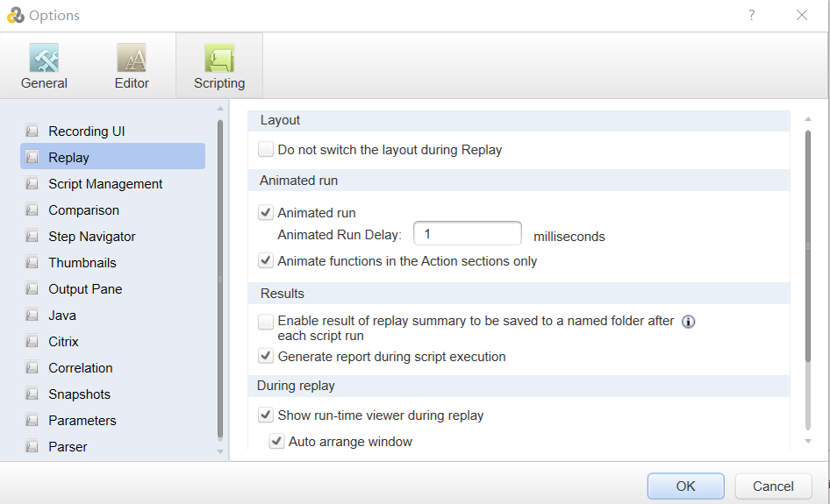Click the icon beside Parser

[32, 446]
